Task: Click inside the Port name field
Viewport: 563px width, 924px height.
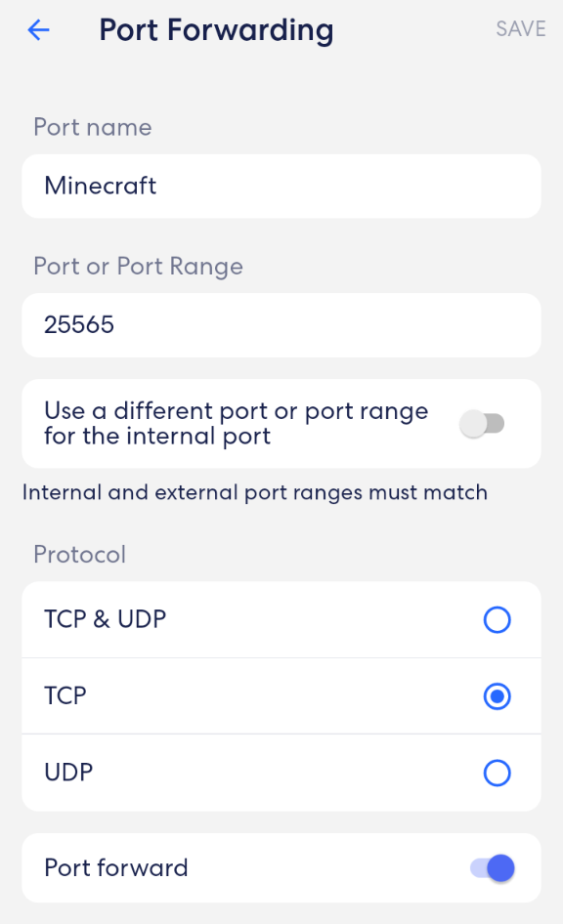Action: click(281, 186)
